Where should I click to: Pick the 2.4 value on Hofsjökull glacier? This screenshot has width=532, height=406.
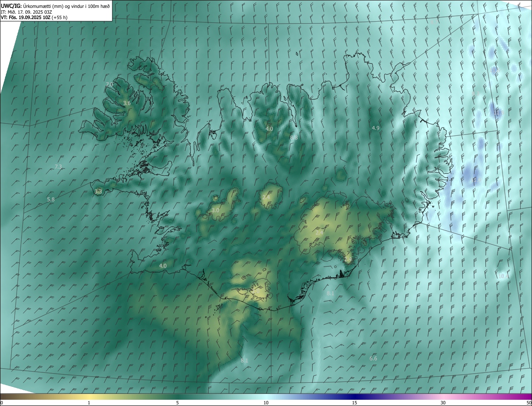coord(266,197)
